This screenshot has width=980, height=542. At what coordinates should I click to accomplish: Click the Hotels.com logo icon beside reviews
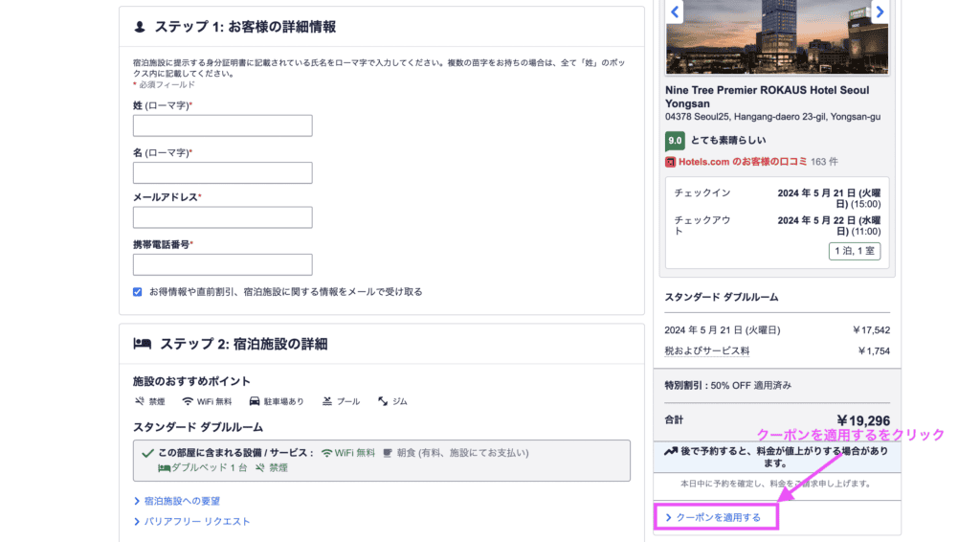click(671, 162)
